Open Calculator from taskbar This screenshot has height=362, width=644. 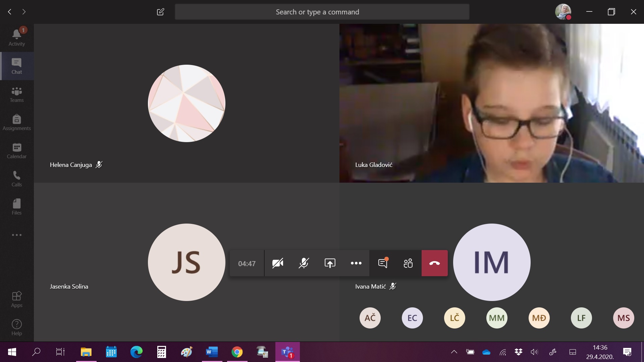tap(162, 352)
